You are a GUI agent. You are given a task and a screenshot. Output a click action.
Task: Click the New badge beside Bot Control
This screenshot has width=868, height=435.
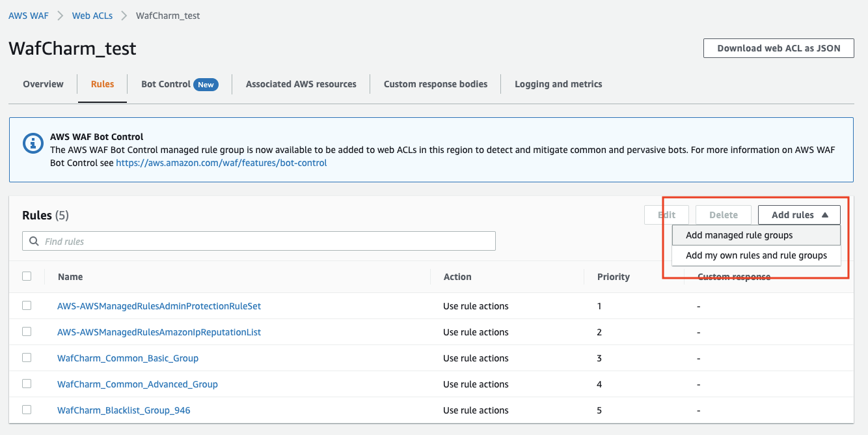[206, 85]
